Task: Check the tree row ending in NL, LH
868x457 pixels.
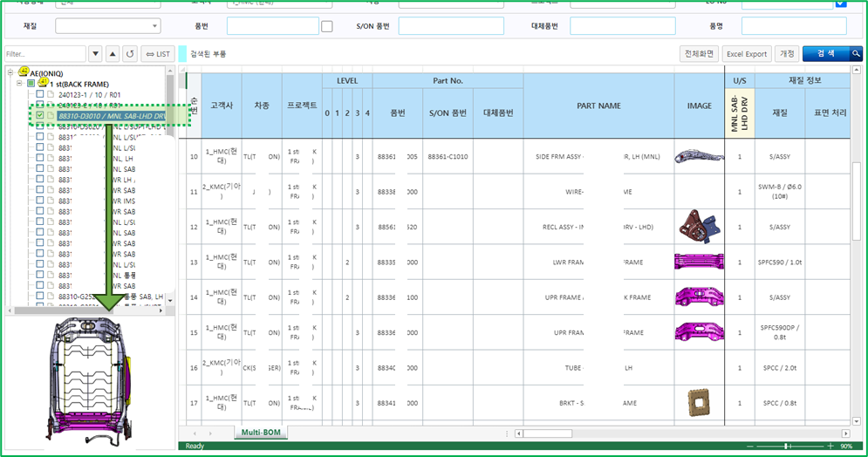Action: coord(40,158)
